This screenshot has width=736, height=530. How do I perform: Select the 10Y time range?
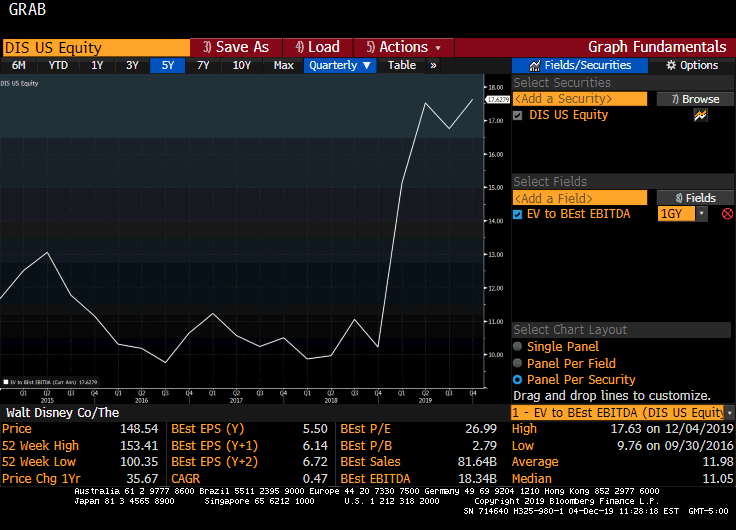pos(242,65)
